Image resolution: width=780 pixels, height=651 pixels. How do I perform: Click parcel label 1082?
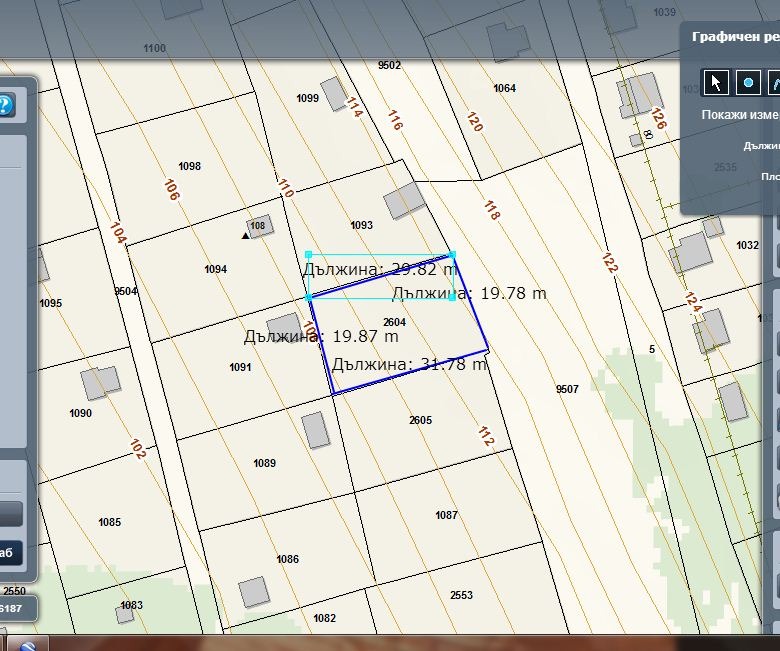click(324, 618)
